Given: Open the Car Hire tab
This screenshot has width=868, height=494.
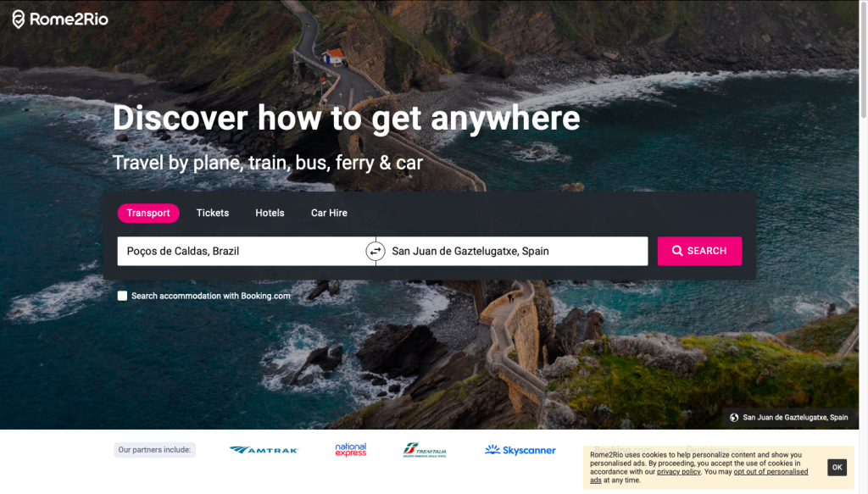Looking at the screenshot, I should (x=329, y=213).
